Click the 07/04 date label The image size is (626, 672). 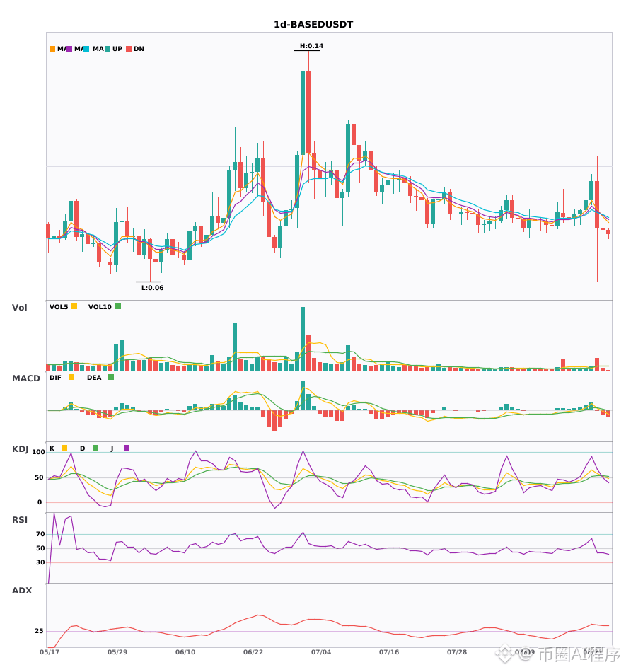tap(321, 652)
